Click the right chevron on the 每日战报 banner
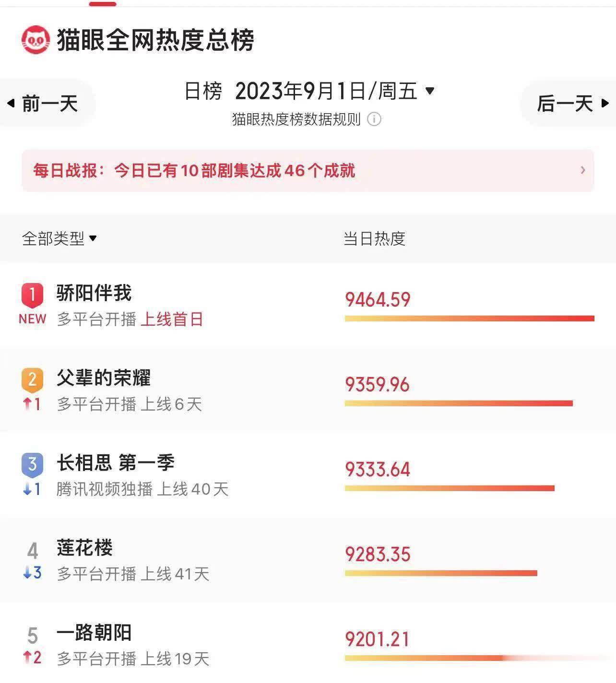Image resolution: width=616 pixels, height=683 pixels. click(583, 170)
